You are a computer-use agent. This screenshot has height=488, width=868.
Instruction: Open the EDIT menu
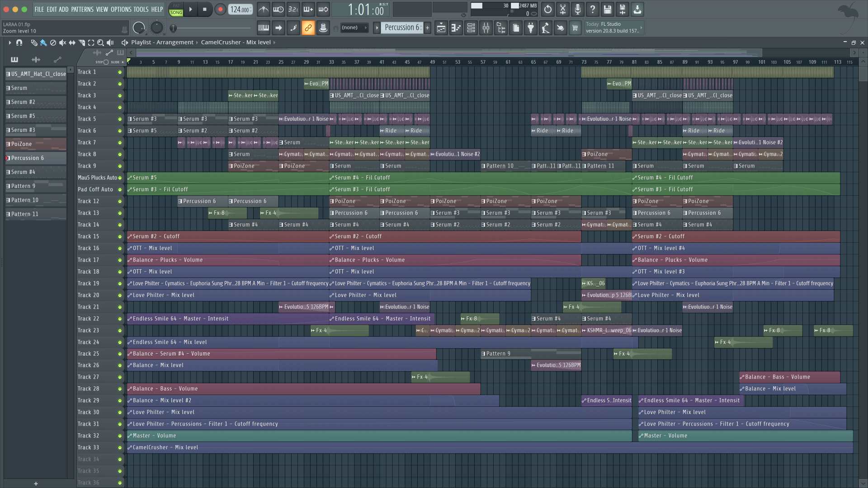click(x=52, y=9)
